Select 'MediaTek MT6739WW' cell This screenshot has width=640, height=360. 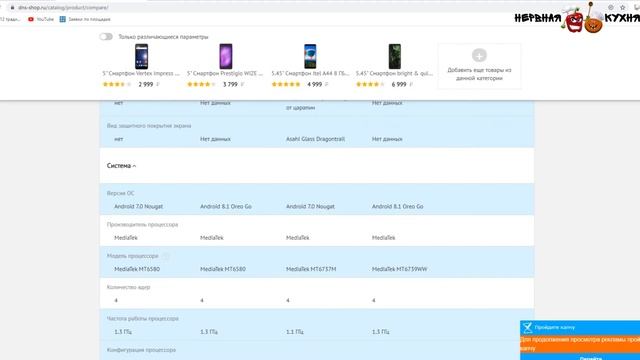pos(400,269)
